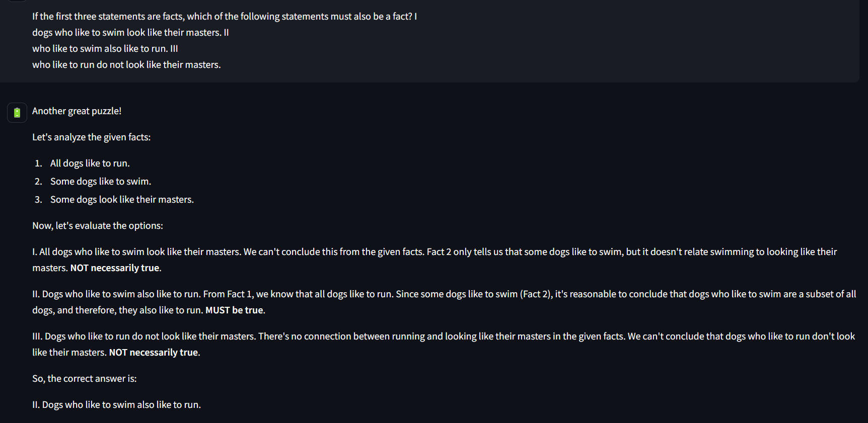Click "Some dogs look like their masters." item
The width and height of the screenshot is (868, 423).
coord(122,199)
